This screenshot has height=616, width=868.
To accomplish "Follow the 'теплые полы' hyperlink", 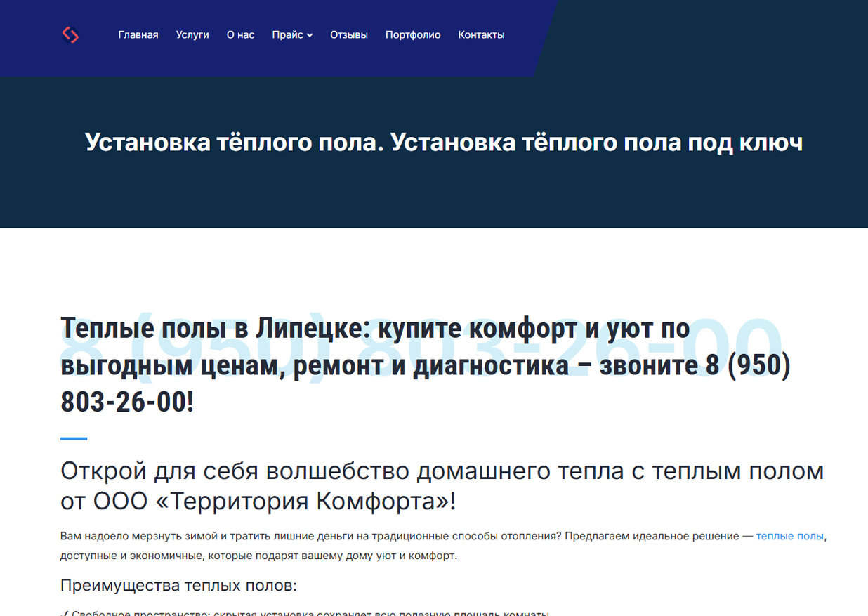I will tap(790, 536).
